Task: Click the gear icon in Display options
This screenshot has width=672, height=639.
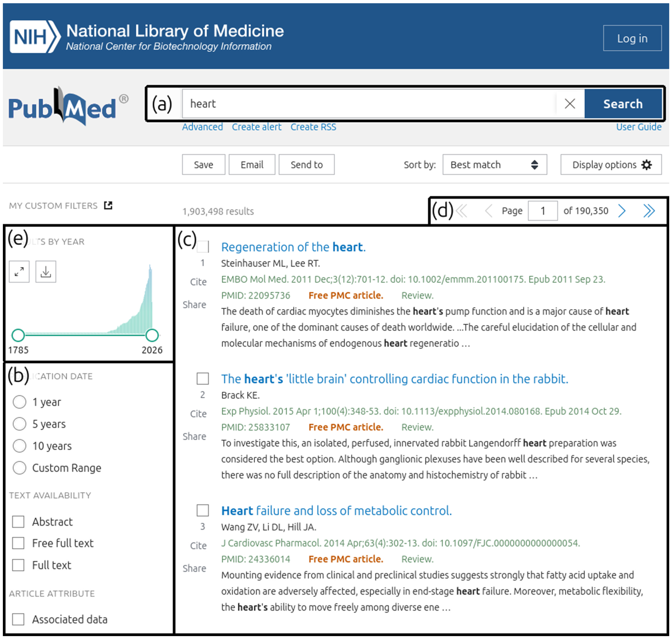Action: pyautogui.click(x=646, y=165)
